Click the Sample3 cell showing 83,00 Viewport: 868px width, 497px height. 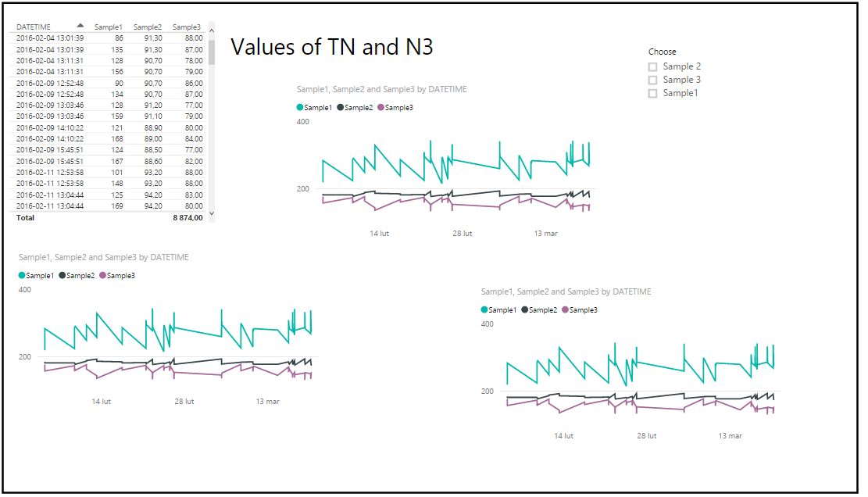pos(194,195)
